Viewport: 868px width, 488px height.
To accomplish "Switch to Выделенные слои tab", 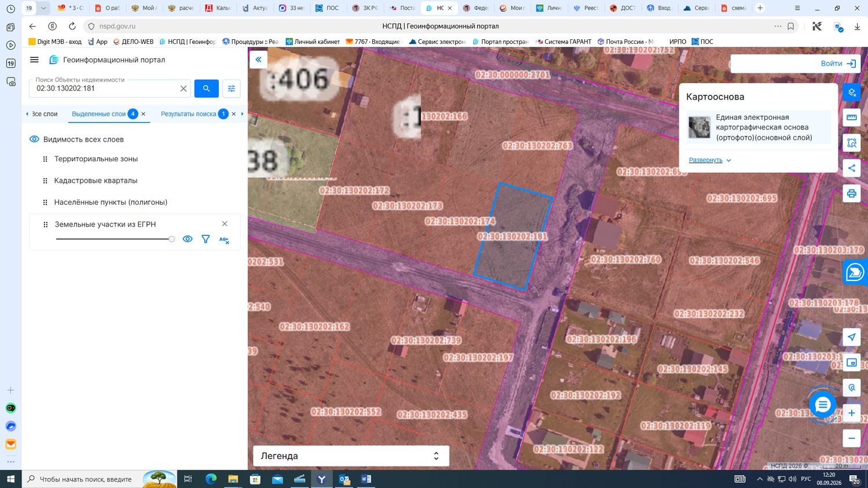I will [99, 114].
